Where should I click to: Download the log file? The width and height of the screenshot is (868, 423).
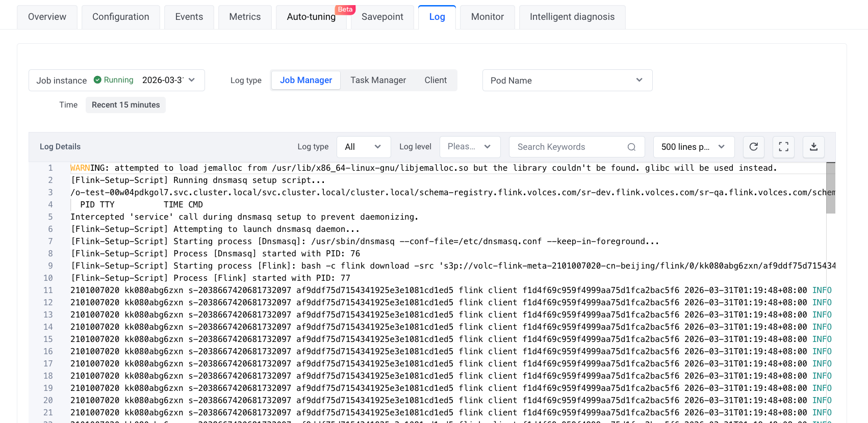pos(813,147)
